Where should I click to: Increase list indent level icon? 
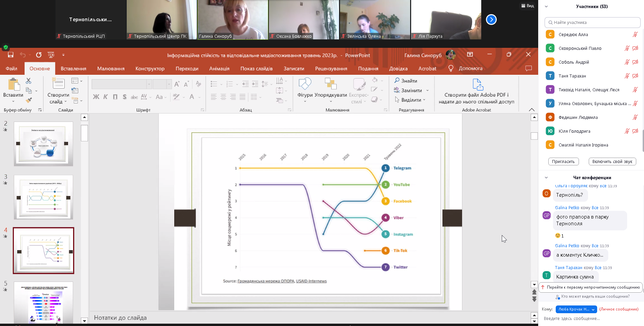[x=255, y=84]
